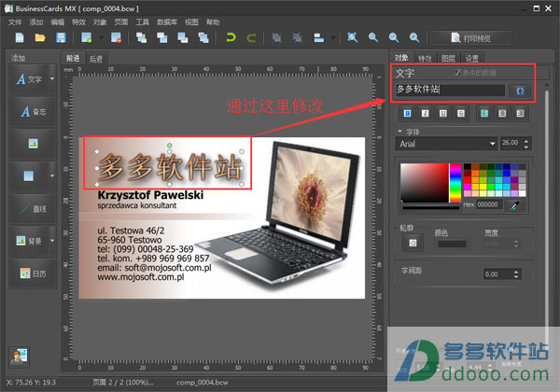Screen dimensions: 560x392
Task: Click the outline style icon under 轮廓
Action: (x=413, y=243)
